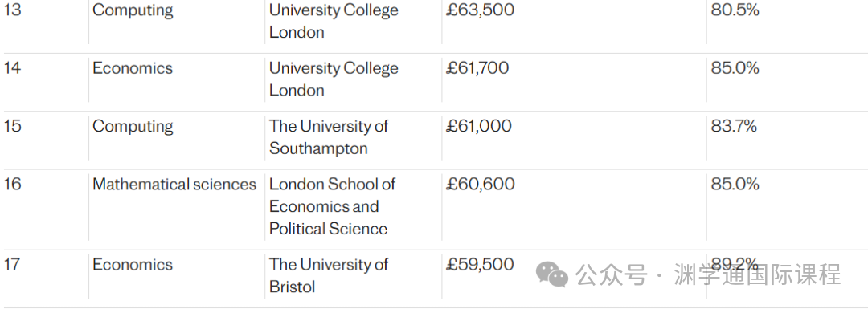
Task: Click Economics subject in row 14
Action: tap(133, 68)
